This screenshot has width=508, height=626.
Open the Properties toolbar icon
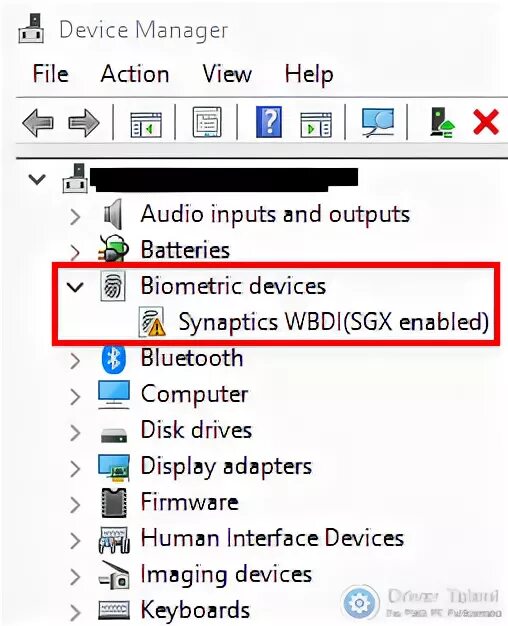coord(207,122)
